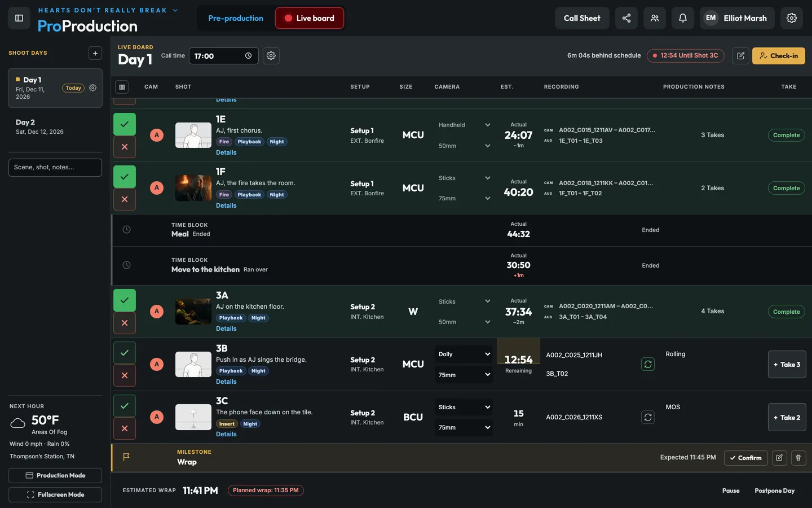The width and height of the screenshot is (812, 508).
Task: Open Elliot Marsh user menu
Action: (737, 18)
